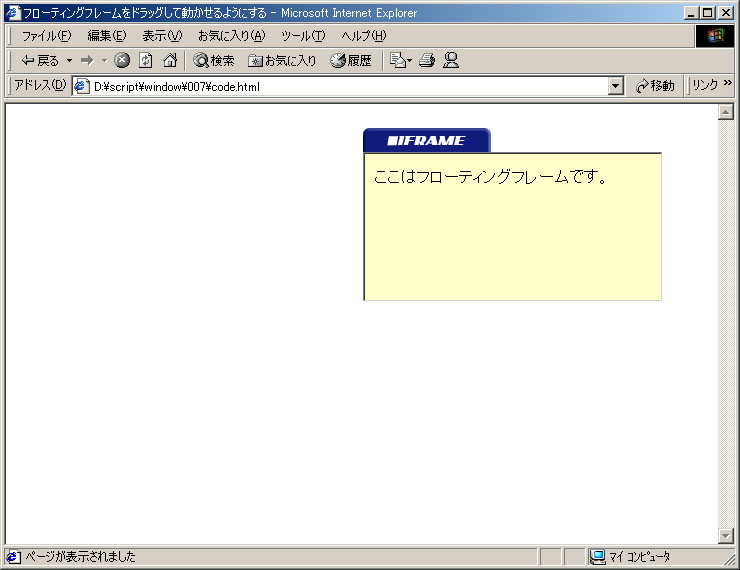Screen dimensions: 740x570
Task: Click the My Computer (マイ コンピュータ) zone indicator
Action: coord(630,557)
